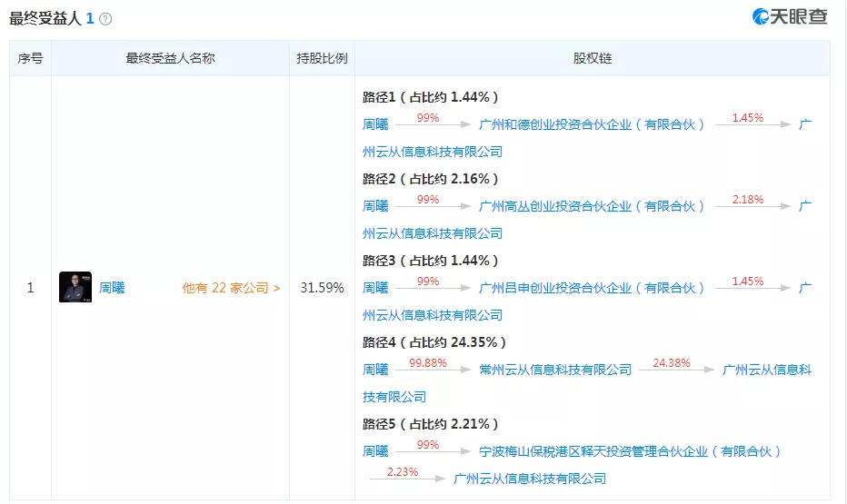This screenshot has width=847, height=504.
Task: Open 广州吕申创业投资合伙企业（有限合伙）link
Action: click(592, 288)
